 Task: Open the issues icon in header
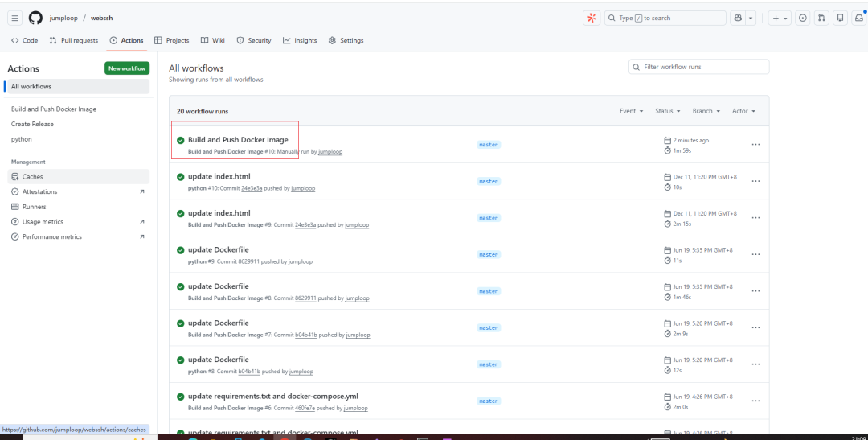802,18
